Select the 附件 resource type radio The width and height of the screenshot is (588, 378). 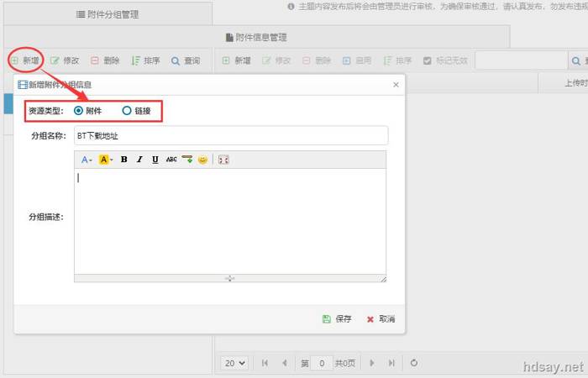click(x=78, y=111)
